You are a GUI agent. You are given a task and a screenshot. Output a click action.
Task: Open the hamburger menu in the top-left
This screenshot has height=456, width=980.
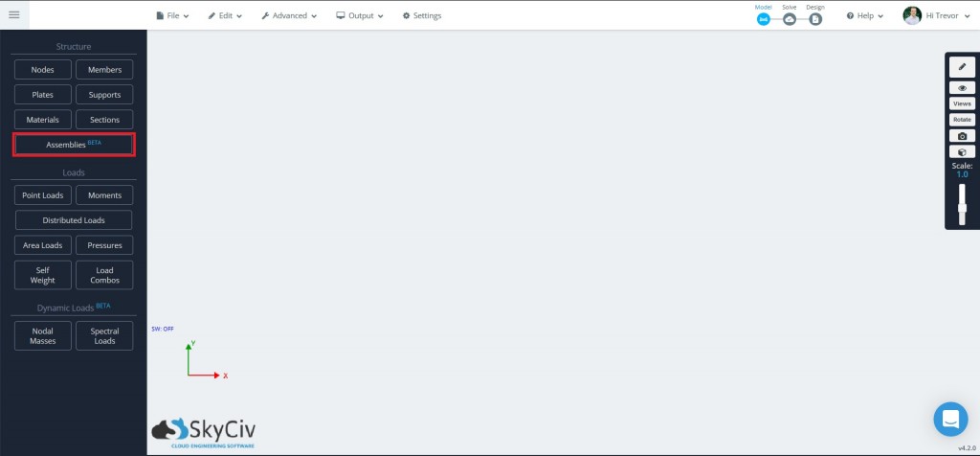(x=13, y=14)
